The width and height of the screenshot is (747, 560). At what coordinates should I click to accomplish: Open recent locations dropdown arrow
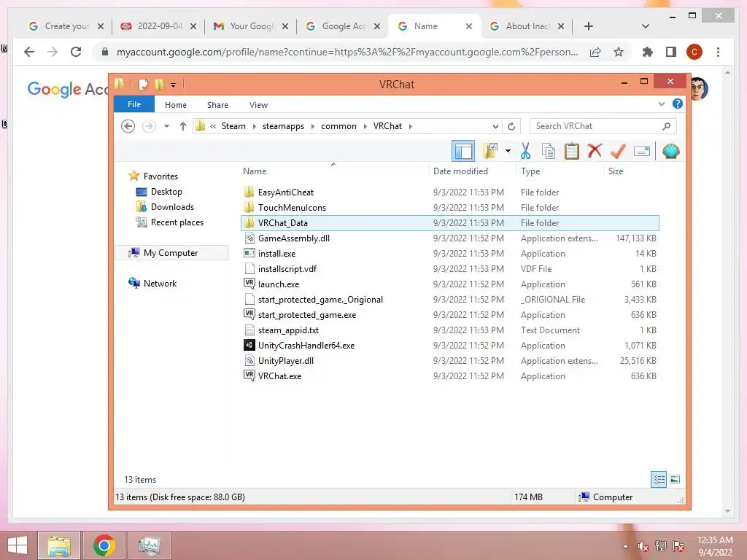[x=166, y=126]
